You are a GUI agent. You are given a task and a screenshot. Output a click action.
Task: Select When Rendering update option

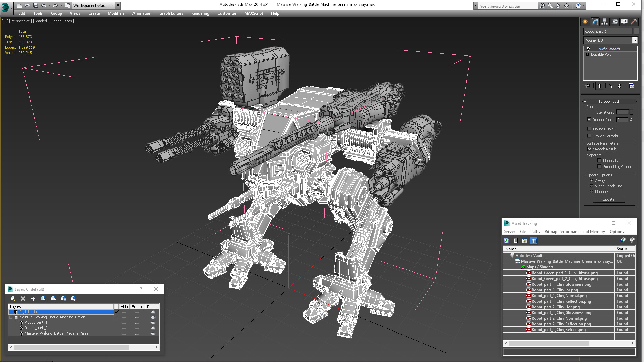591,186
